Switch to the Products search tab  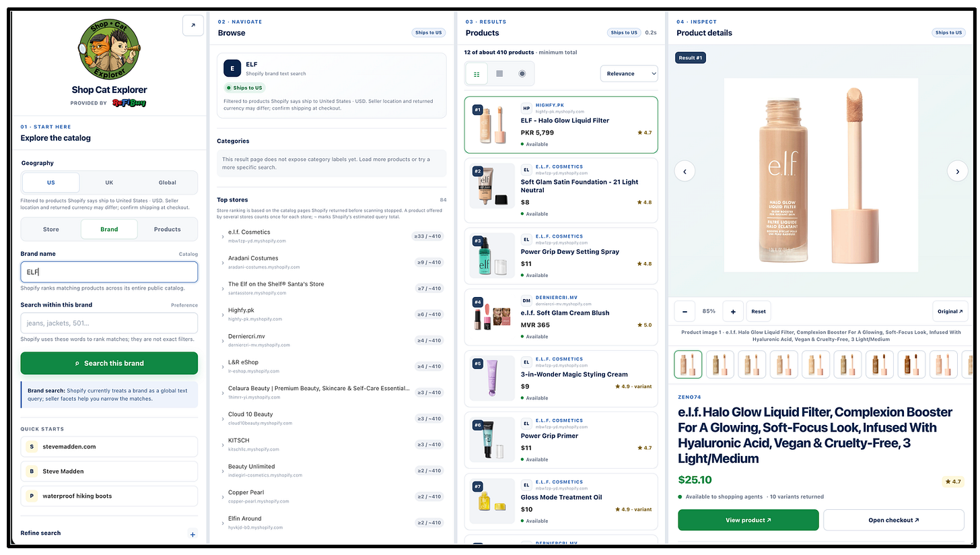point(168,229)
